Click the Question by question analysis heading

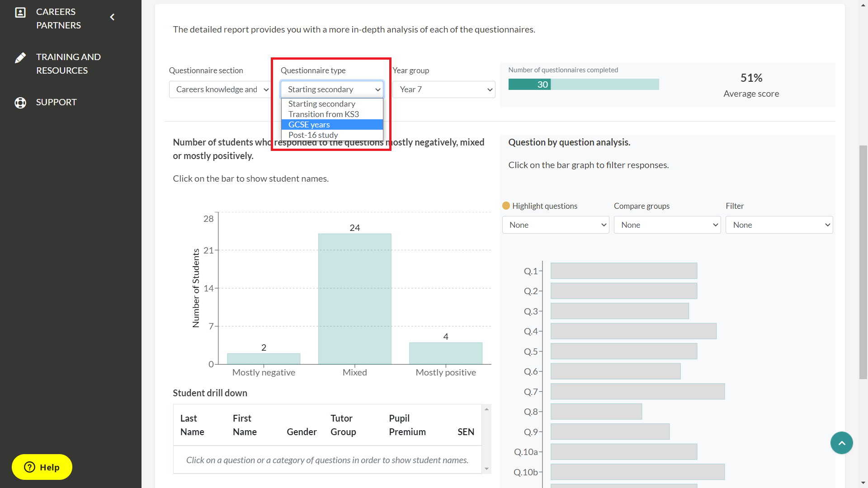pyautogui.click(x=569, y=142)
